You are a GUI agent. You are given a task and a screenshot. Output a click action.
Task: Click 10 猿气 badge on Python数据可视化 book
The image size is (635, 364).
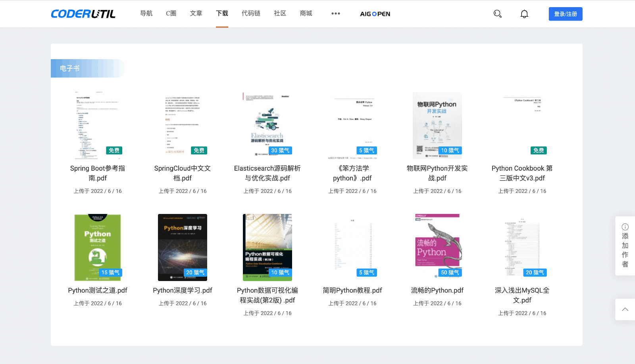280,272
